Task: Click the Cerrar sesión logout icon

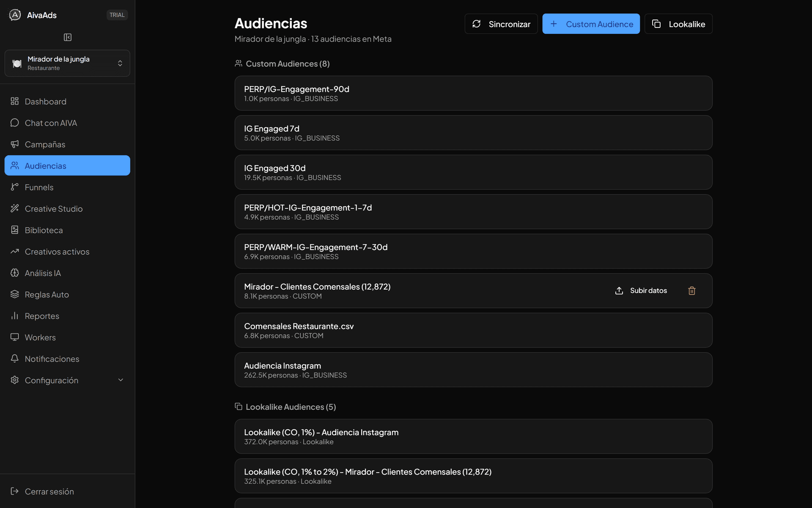Action: pos(15,491)
